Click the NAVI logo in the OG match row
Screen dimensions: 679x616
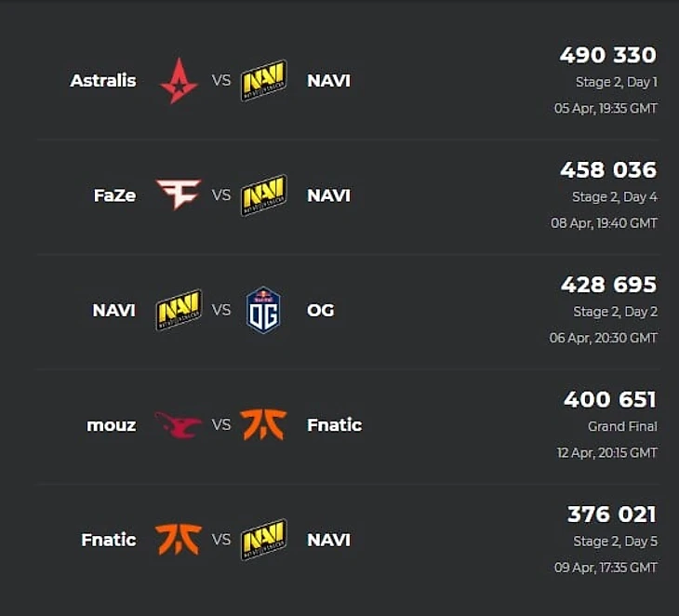click(x=179, y=310)
